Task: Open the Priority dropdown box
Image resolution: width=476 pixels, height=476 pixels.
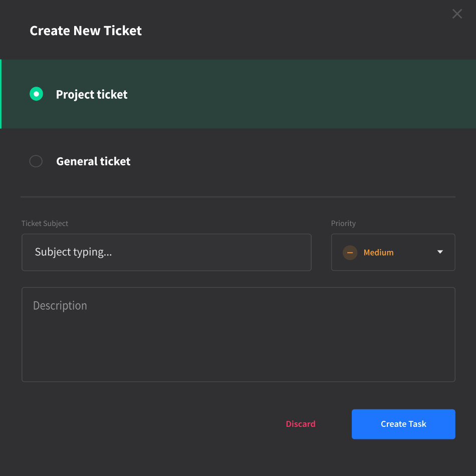Action: (x=393, y=253)
